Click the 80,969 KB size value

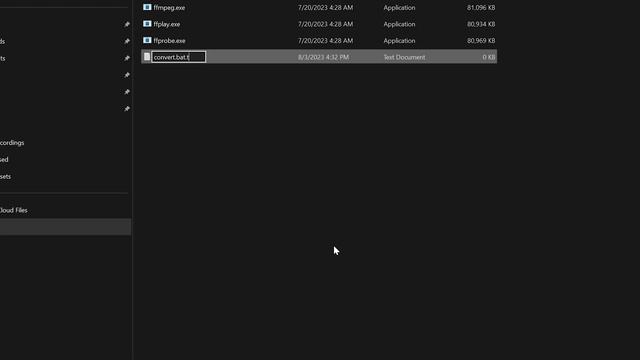click(x=481, y=41)
